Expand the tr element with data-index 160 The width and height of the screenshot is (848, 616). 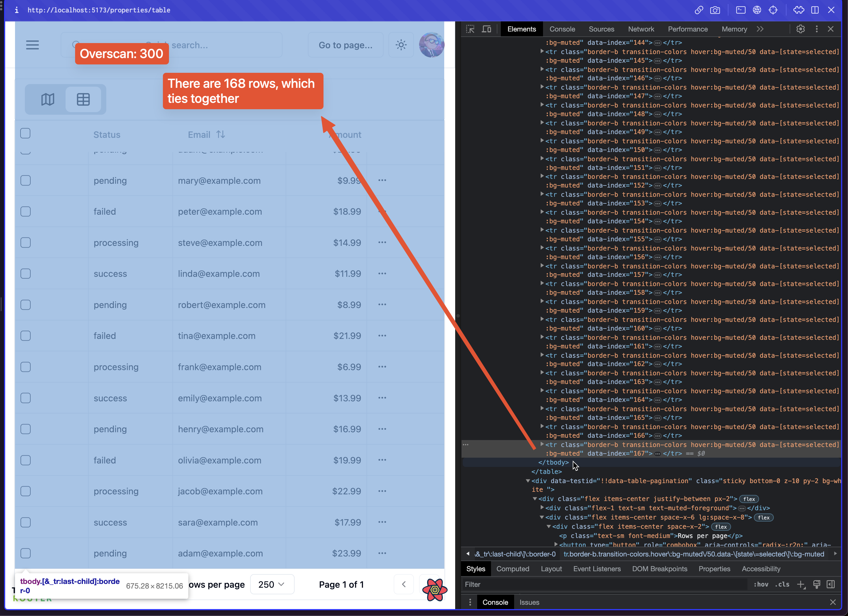[542, 319]
